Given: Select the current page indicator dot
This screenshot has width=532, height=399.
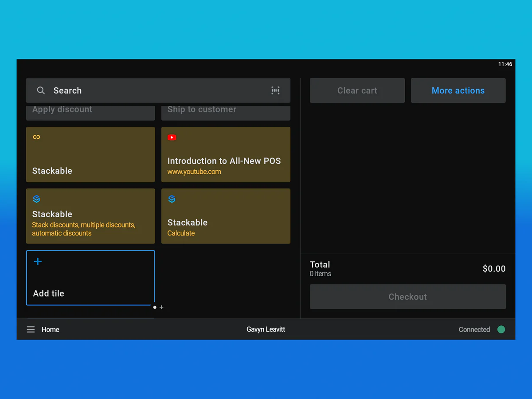Looking at the screenshot, I should click(x=155, y=307).
